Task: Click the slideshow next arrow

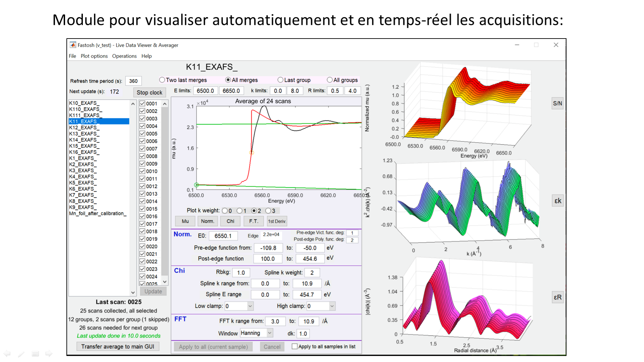Action: click(49, 354)
